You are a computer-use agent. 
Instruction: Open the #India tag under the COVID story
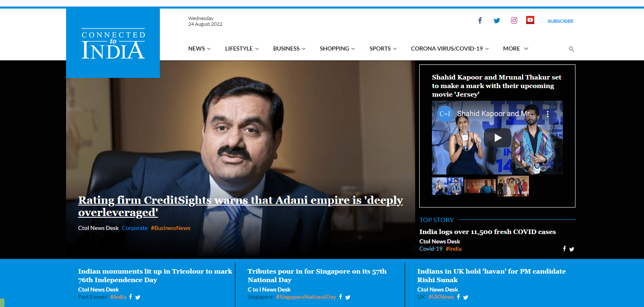[x=454, y=249]
